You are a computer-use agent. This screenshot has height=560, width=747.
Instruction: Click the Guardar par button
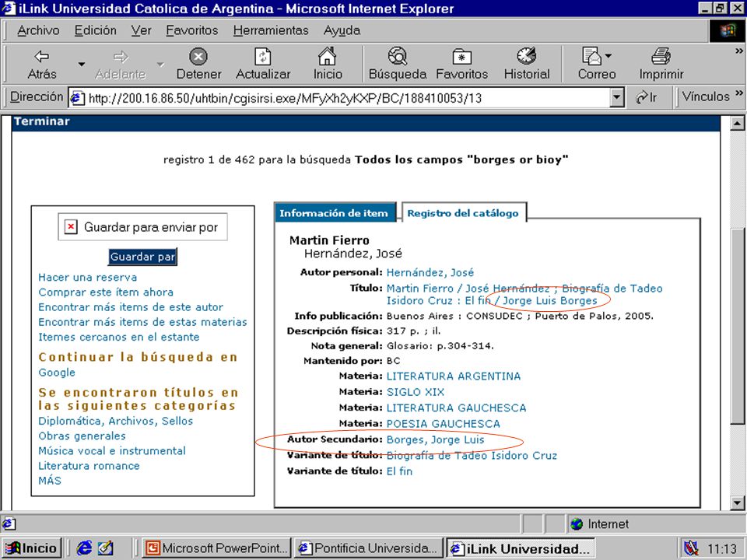(x=142, y=257)
